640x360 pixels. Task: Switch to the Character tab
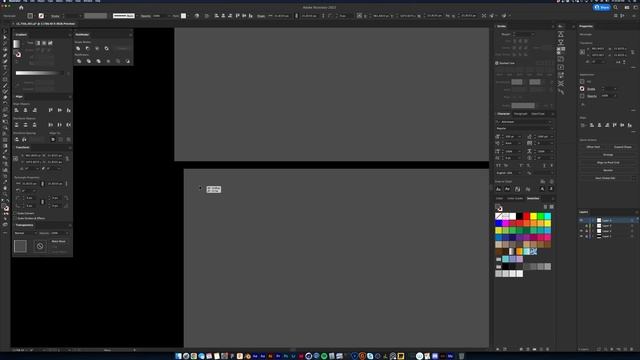click(503, 114)
